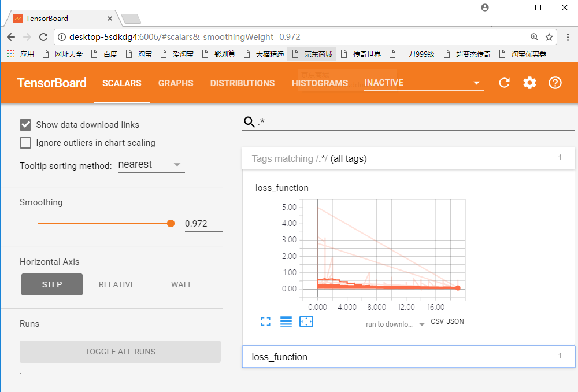This screenshot has height=392, width=578.
Task: Download chart data as CSV
Action: click(x=437, y=321)
